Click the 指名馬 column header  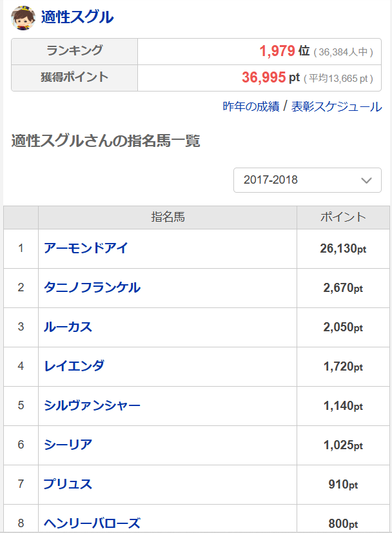(168, 217)
